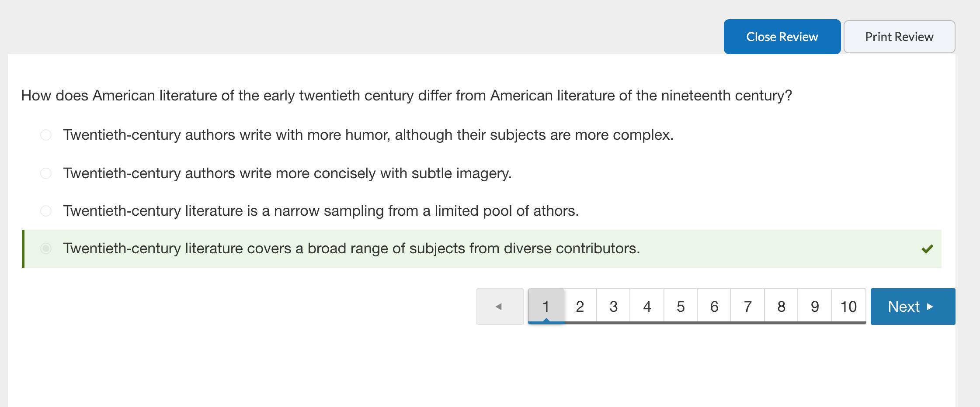Navigate to question 4

click(647, 307)
